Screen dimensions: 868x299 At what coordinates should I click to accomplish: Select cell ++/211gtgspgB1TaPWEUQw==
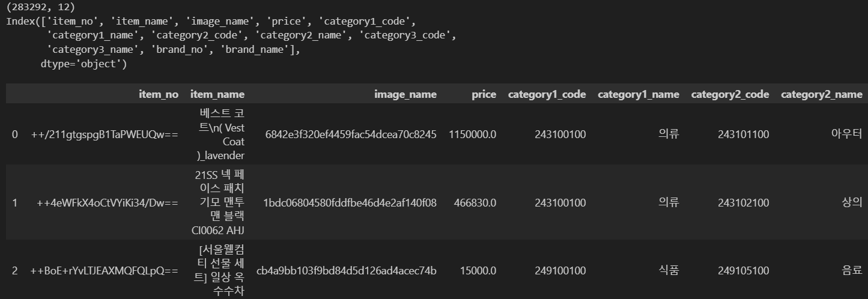[105, 134]
